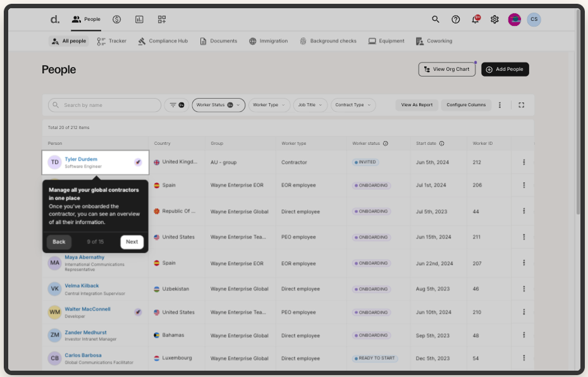Toggle fullscreen table view icon
588x377 pixels.
(521, 105)
